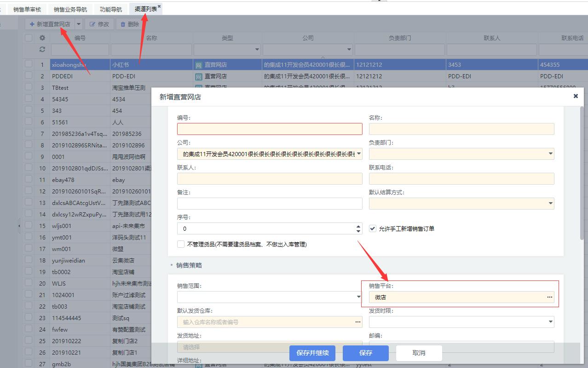The image size is (588, 368).
Task: Enable 不管理货品 option
Action: pyautogui.click(x=181, y=244)
